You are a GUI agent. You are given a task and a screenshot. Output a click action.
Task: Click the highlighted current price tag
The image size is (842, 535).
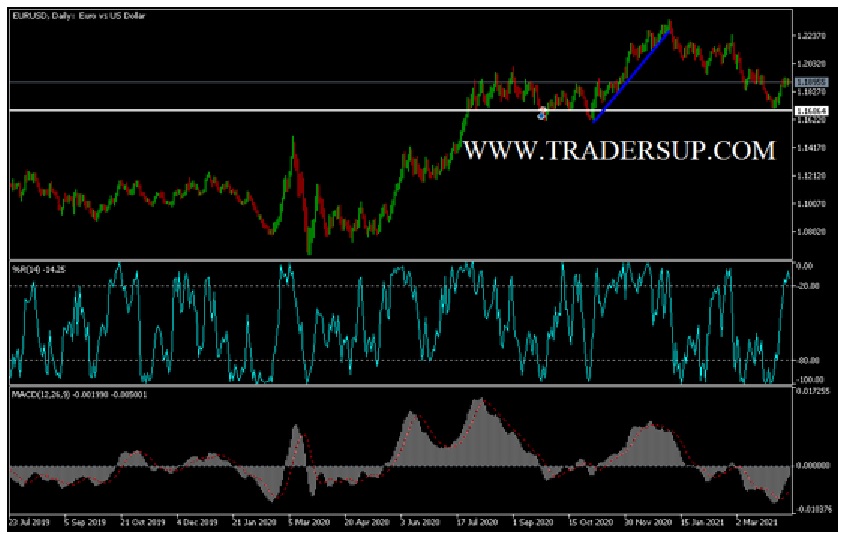pos(811,82)
